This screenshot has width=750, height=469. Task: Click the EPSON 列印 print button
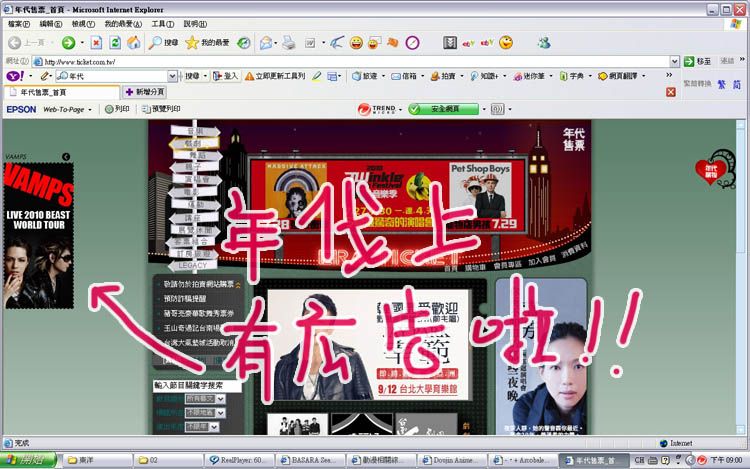coord(118,109)
